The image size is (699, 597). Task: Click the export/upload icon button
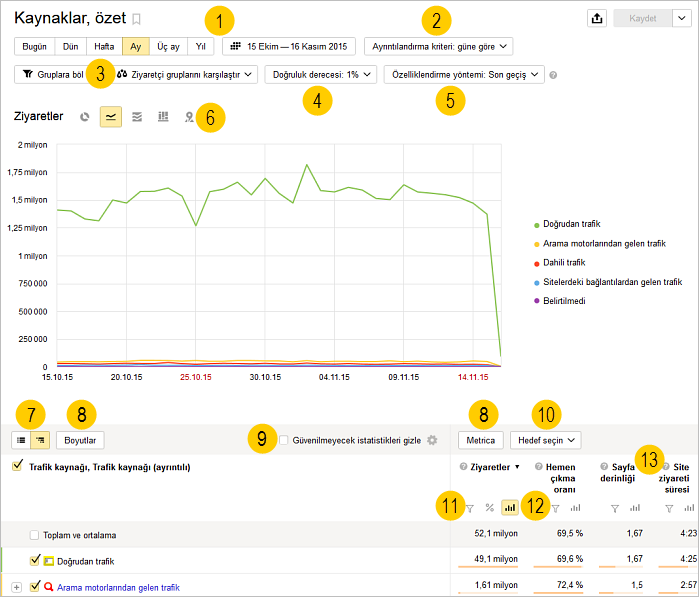click(597, 18)
